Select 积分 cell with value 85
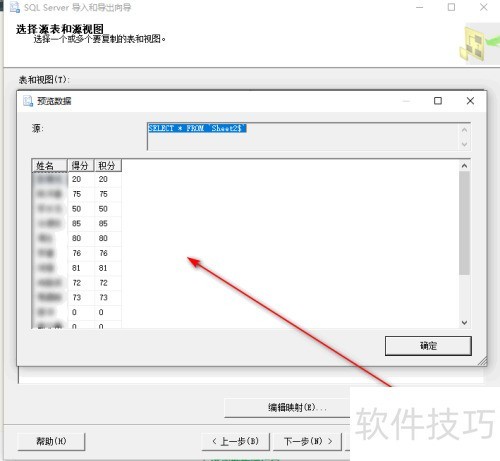The width and height of the screenshot is (500, 461). (108, 224)
